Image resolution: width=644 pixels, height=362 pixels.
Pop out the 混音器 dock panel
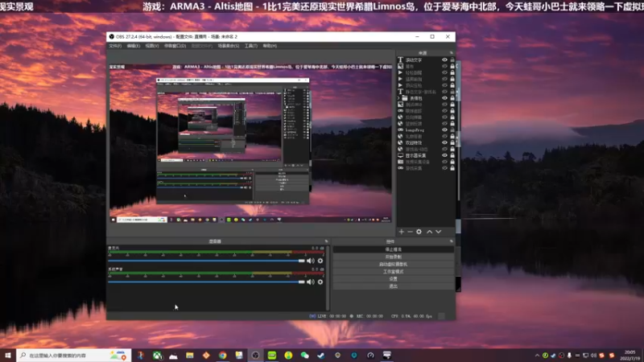[327, 241]
